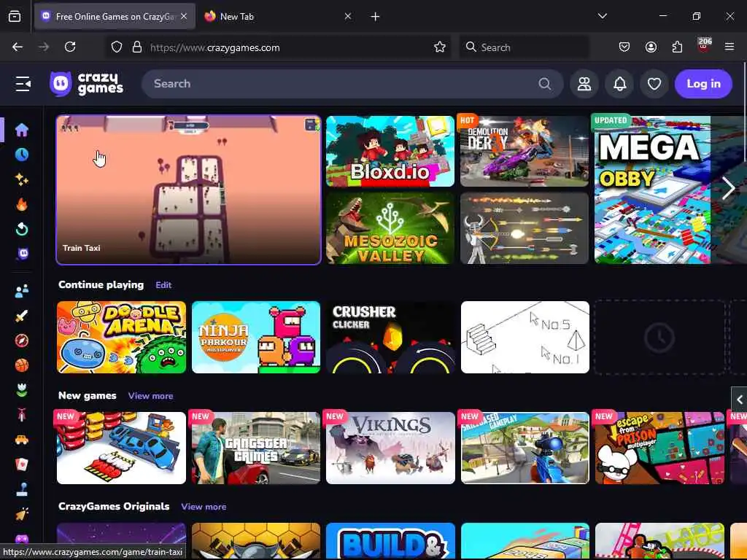Click View more beside CrazyGames Originals
The image size is (747, 560).
204,507
